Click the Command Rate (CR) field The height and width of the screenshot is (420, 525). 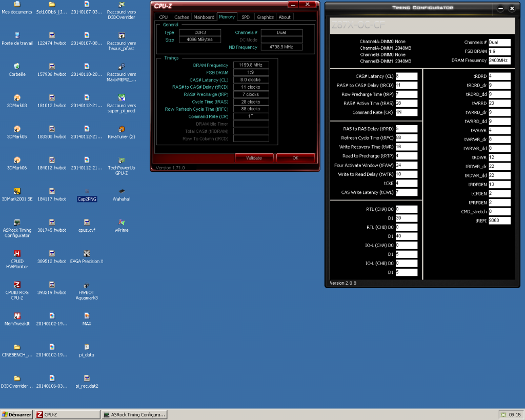tap(407, 112)
